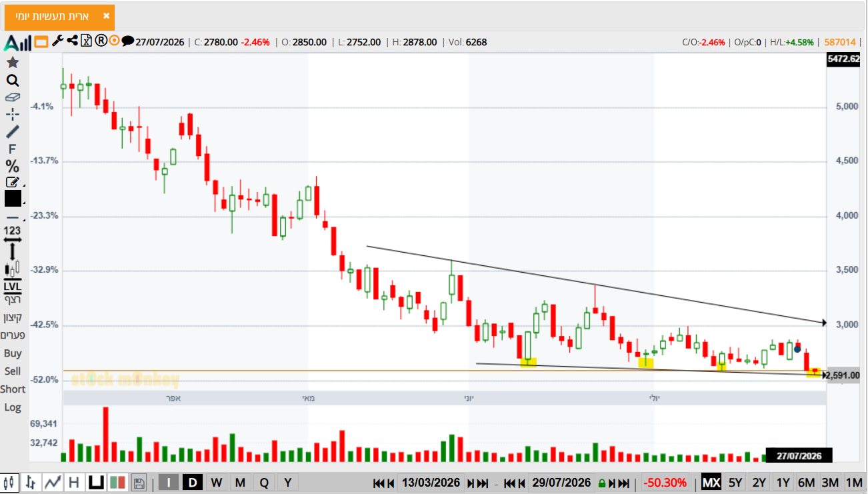Select the 2Y time range
Viewport: 868px width, 494px height.
[x=759, y=483]
